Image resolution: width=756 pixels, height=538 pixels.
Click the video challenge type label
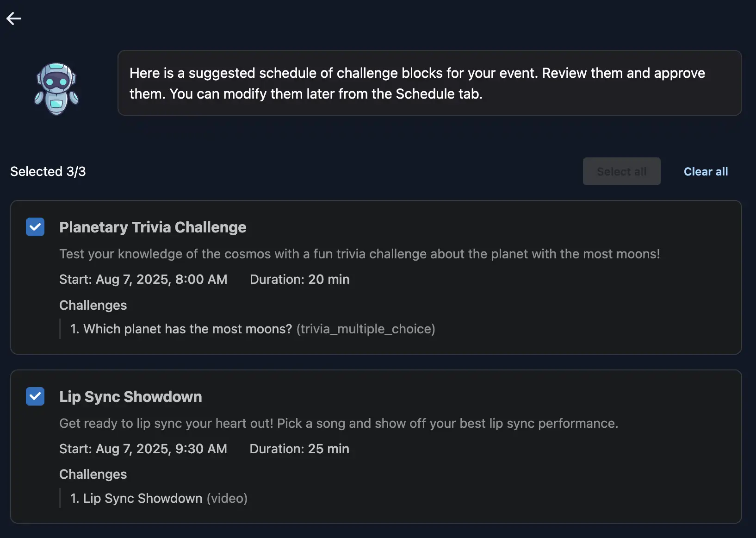(227, 498)
